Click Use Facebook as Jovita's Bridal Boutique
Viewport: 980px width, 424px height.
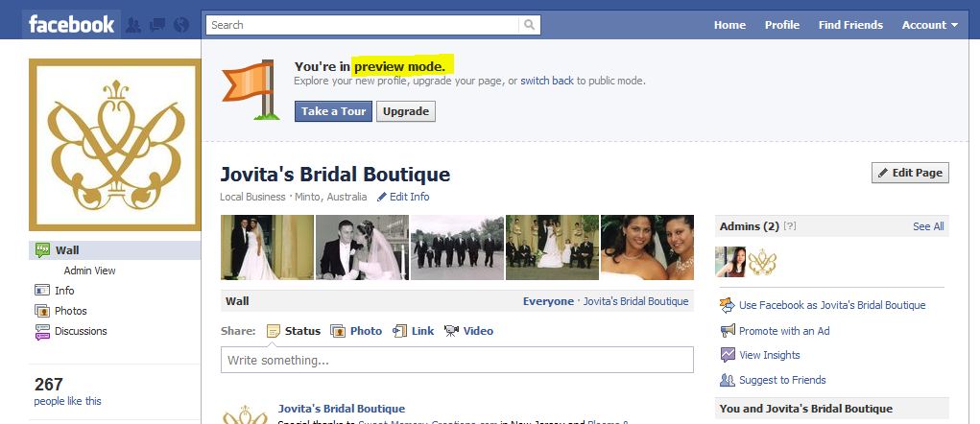pos(832,305)
